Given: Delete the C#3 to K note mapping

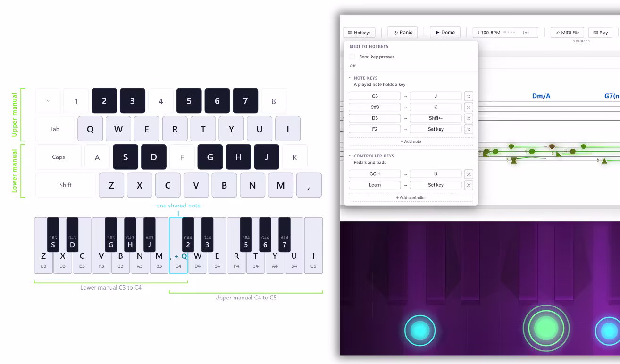Looking at the screenshot, I should tap(469, 107).
